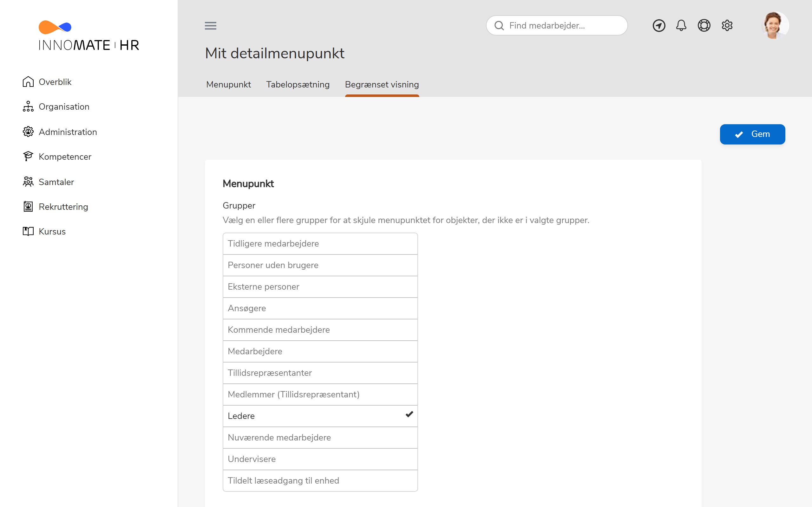Click the Innomate HR logo

[88, 35]
